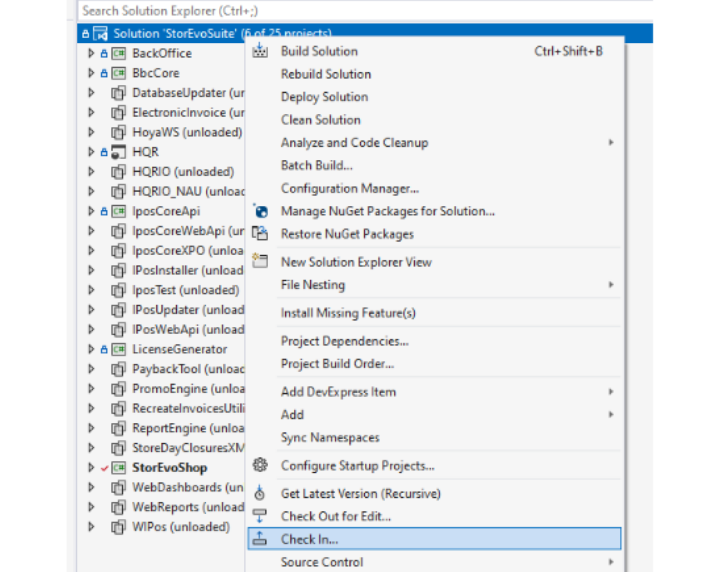Expand the HoyaWS (unloaded) node

point(91,132)
